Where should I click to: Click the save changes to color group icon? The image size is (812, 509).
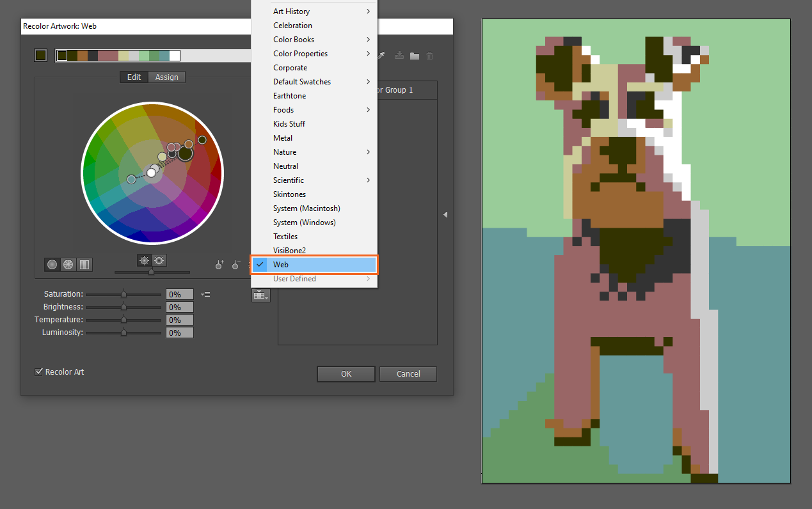399,56
